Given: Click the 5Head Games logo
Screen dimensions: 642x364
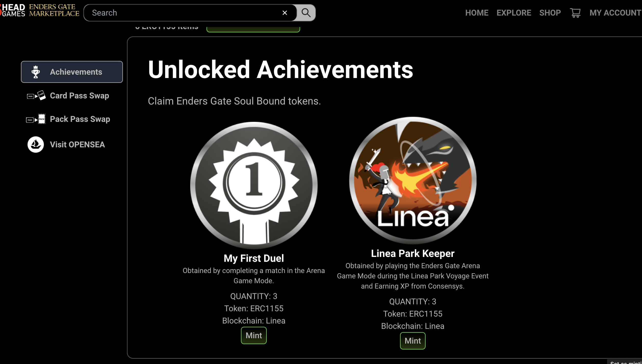Looking at the screenshot, I should pyautogui.click(x=13, y=10).
